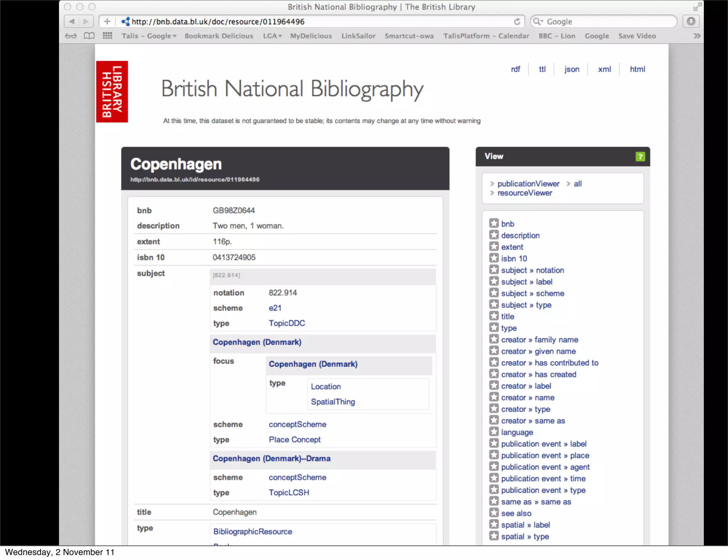
Task: Open the bookmarks book icon
Action: (89, 36)
